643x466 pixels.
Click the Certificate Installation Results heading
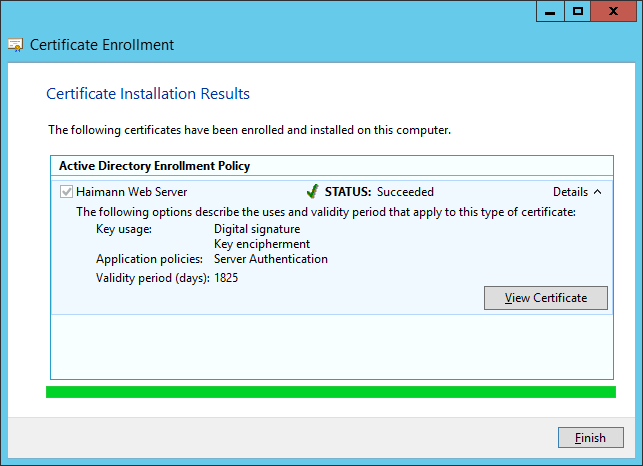pyautogui.click(x=148, y=94)
